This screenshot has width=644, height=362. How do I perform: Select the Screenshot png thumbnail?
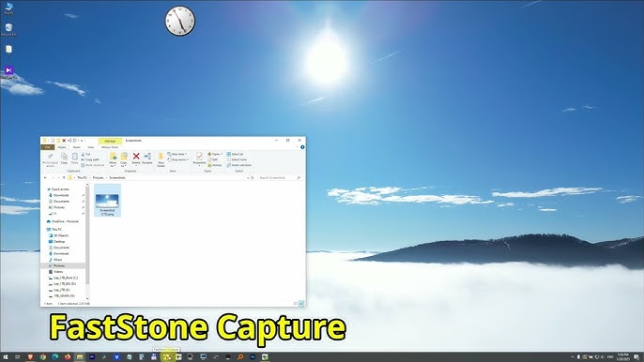(107, 201)
